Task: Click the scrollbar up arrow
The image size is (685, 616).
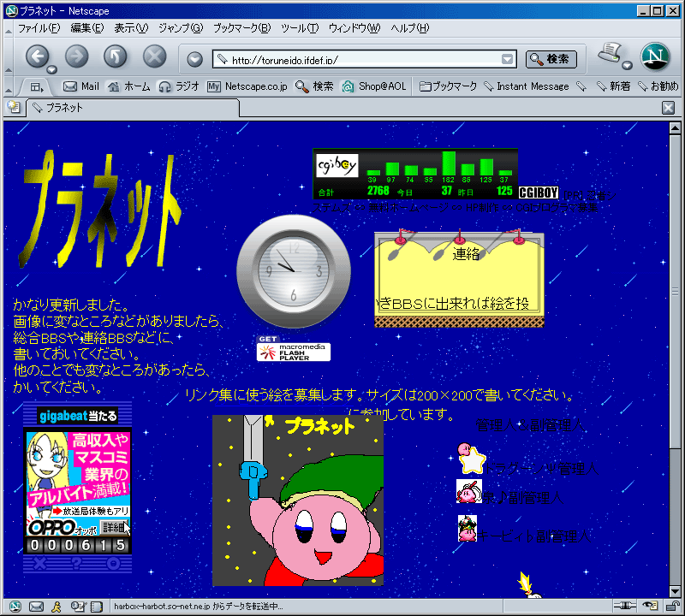Action: tap(675, 128)
